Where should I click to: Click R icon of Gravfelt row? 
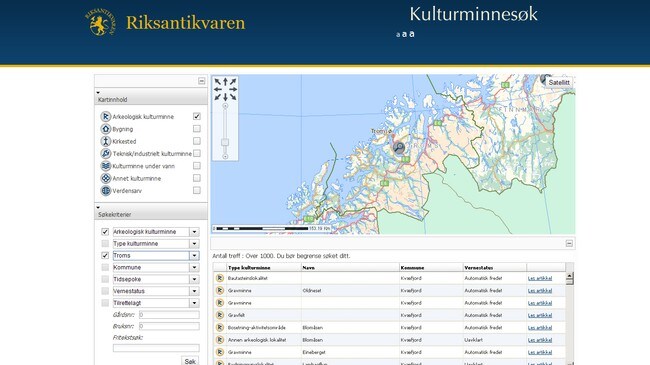click(x=220, y=315)
